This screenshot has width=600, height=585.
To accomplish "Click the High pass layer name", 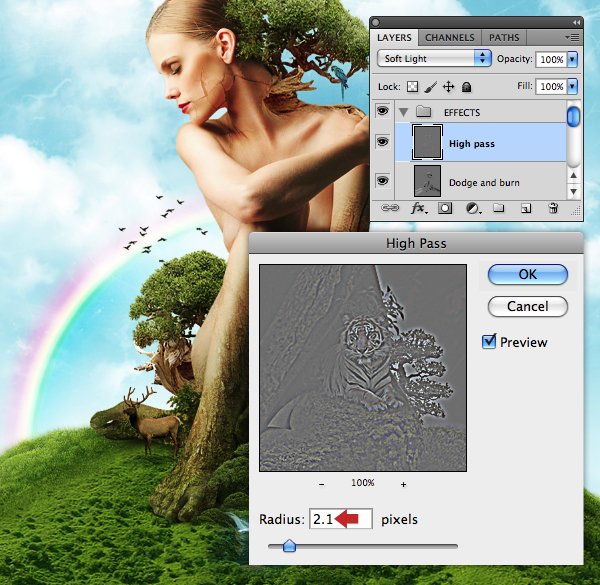I will click(x=471, y=144).
